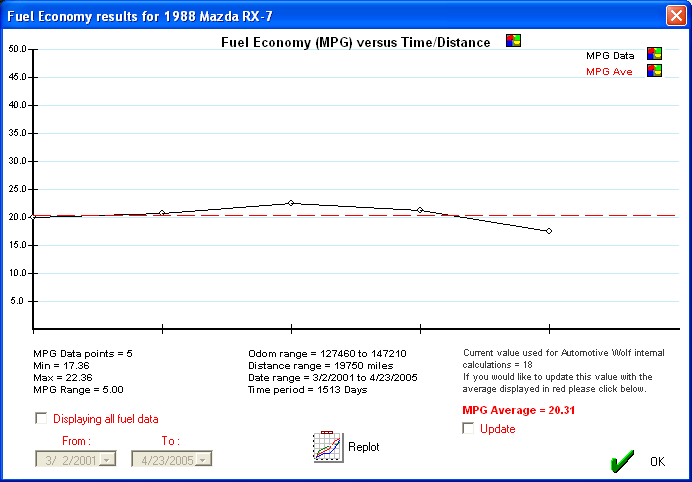Tick the Update checkbox

point(469,429)
